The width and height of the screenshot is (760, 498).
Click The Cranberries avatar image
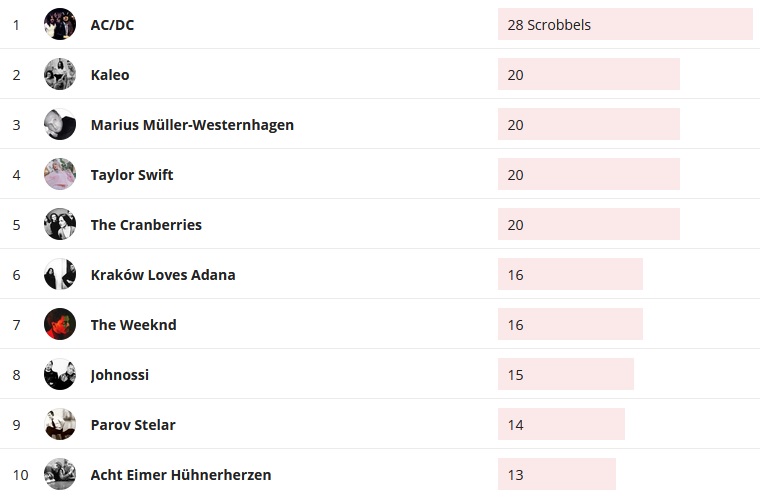click(x=60, y=224)
